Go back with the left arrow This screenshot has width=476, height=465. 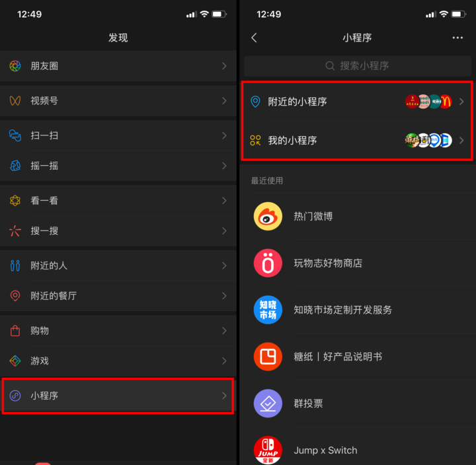255,38
